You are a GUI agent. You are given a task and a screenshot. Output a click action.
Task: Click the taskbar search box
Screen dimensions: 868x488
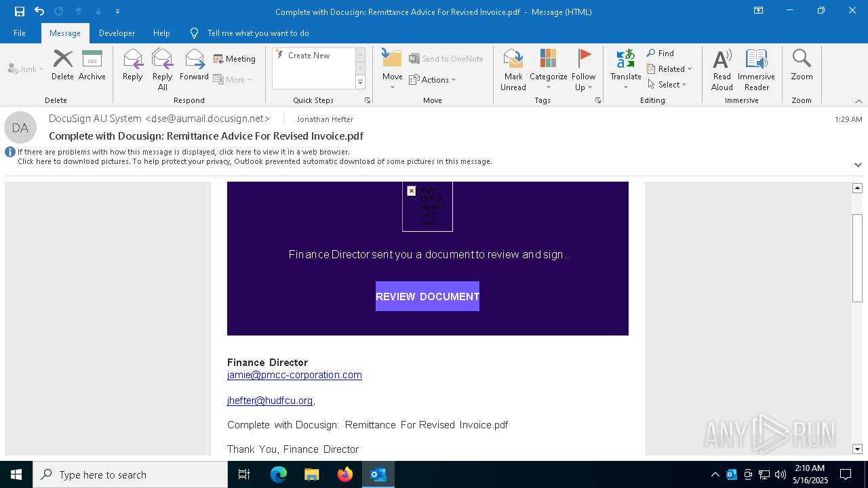(x=130, y=474)
